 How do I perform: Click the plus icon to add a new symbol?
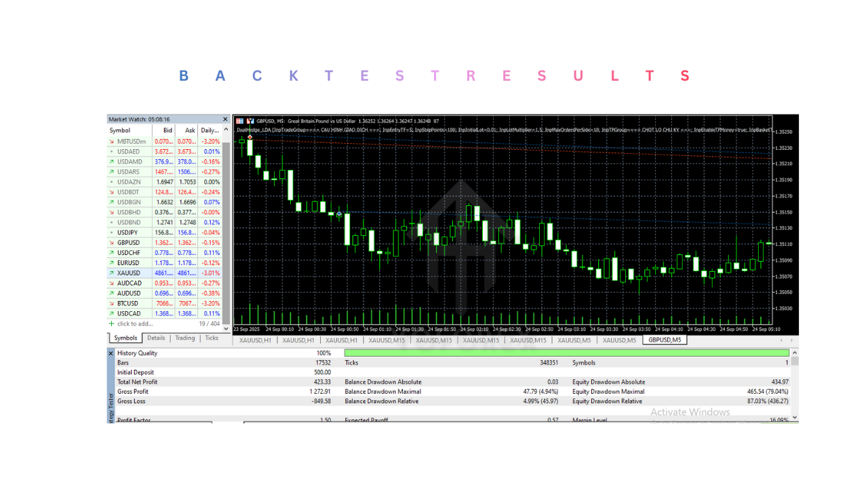[x=111, y=324]
